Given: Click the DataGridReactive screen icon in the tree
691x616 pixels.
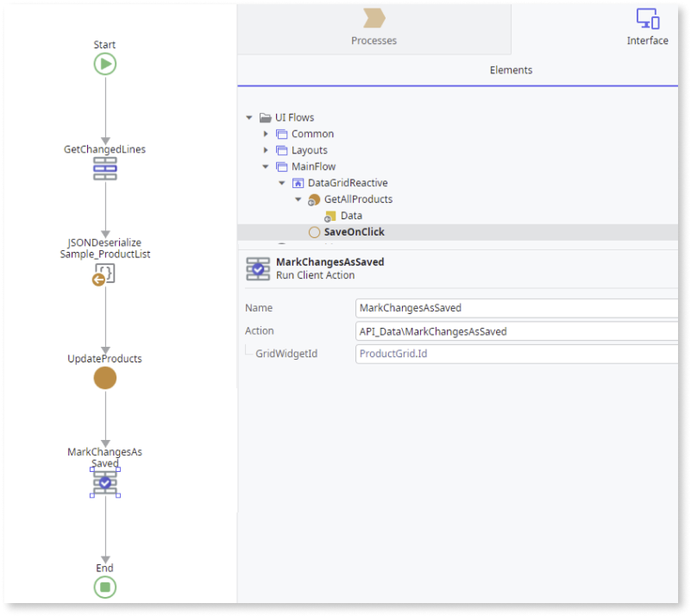Looking at the screenshot, I should tap(297, 182).
